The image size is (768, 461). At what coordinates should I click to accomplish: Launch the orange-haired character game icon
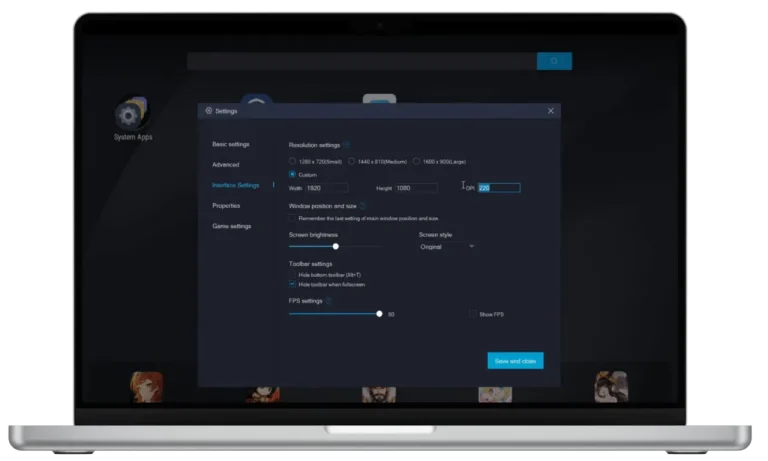146,387
